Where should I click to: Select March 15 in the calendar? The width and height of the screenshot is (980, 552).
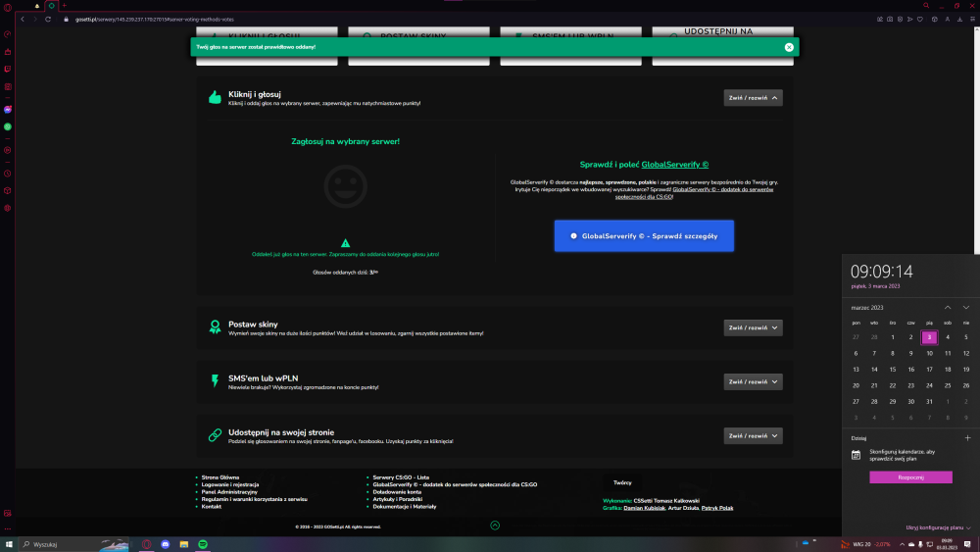893,370
